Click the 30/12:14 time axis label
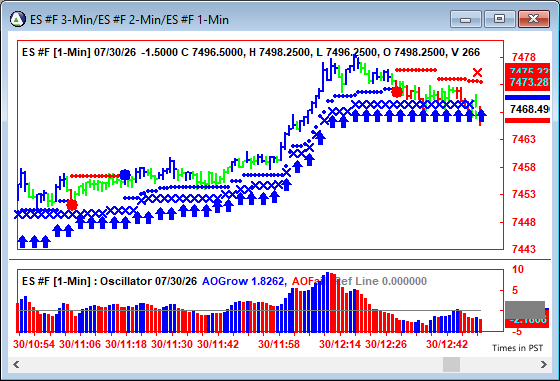560x381 pixels. [340, 344]
